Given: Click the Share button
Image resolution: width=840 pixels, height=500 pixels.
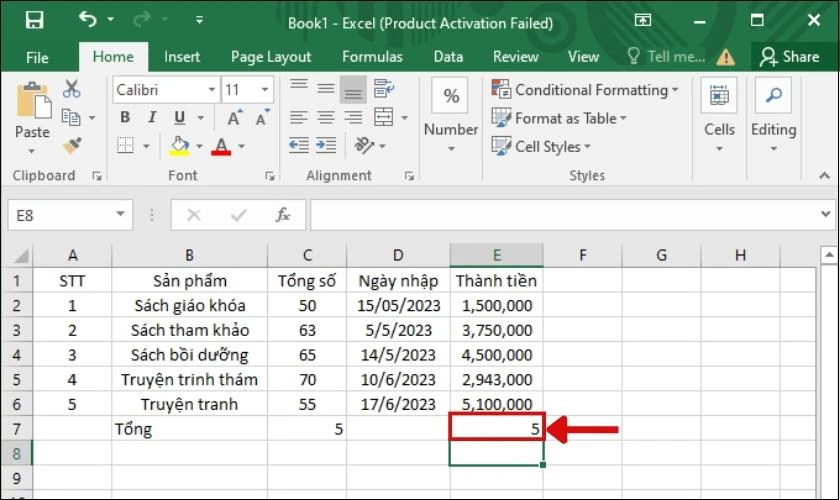Looking at the screenshot, I should point(790,57).
